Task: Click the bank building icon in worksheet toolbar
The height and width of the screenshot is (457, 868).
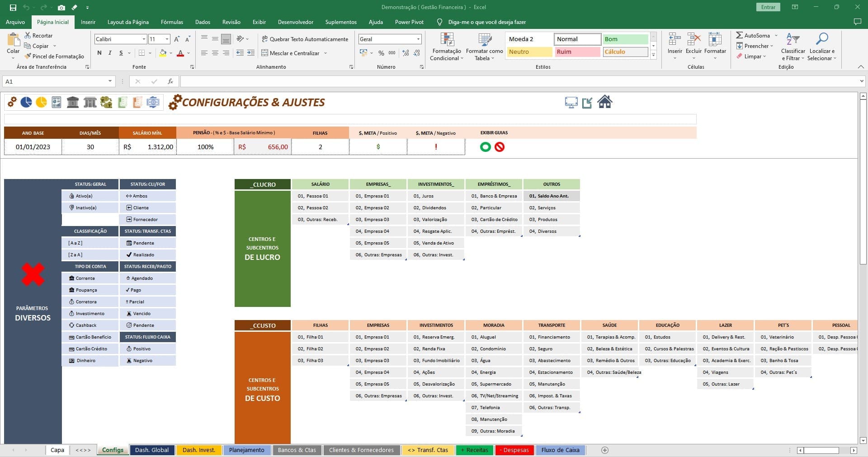Action: click(x=73, y=102)
